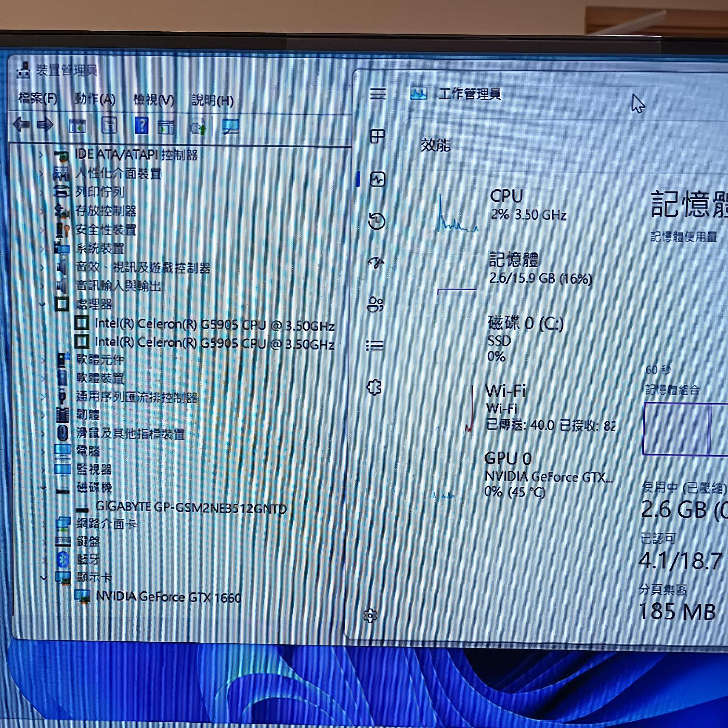Open the Services puzzle-gear icon
Viewport: 728px width, 728px height.
pyautogui.click(x=374, y=387)
